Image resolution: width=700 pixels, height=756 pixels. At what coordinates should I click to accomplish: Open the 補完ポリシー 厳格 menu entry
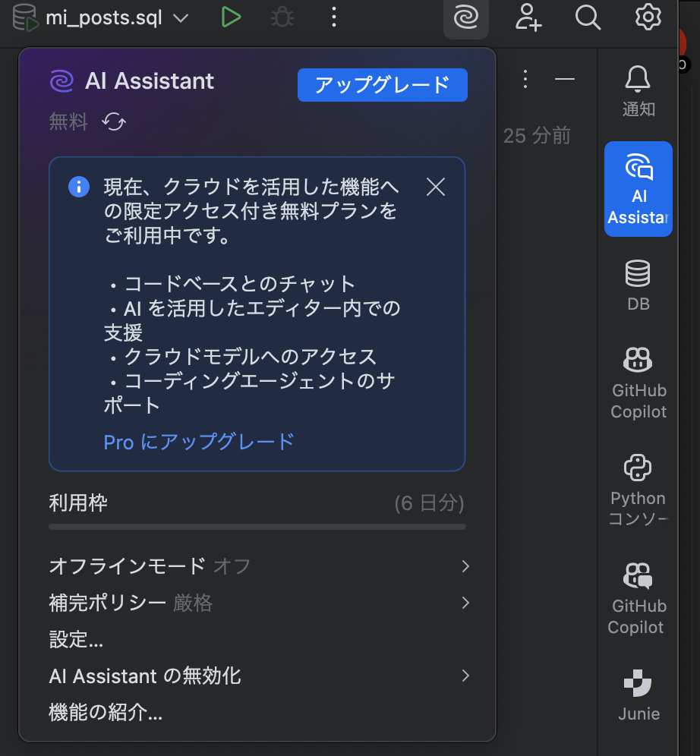tap(257, 603)
